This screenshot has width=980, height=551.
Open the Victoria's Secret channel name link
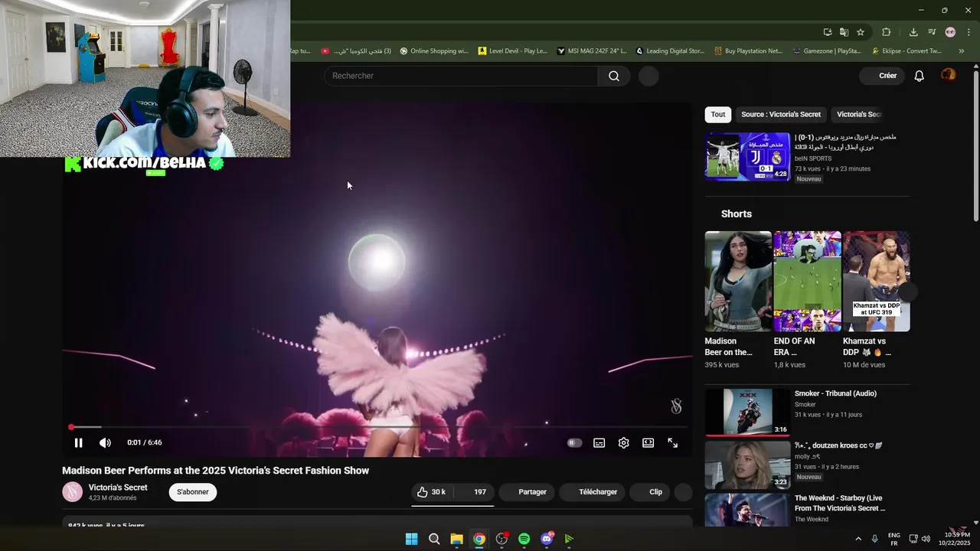click(118, 487)
